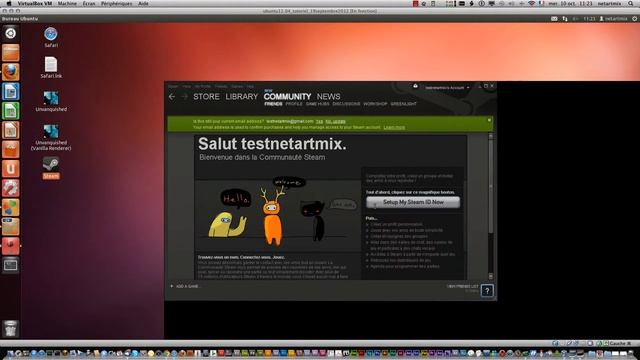The height and width of the screenshot is (360, 640).
Task: Select the Unvanquished desktop shortcut
Action: coord(51,101)
